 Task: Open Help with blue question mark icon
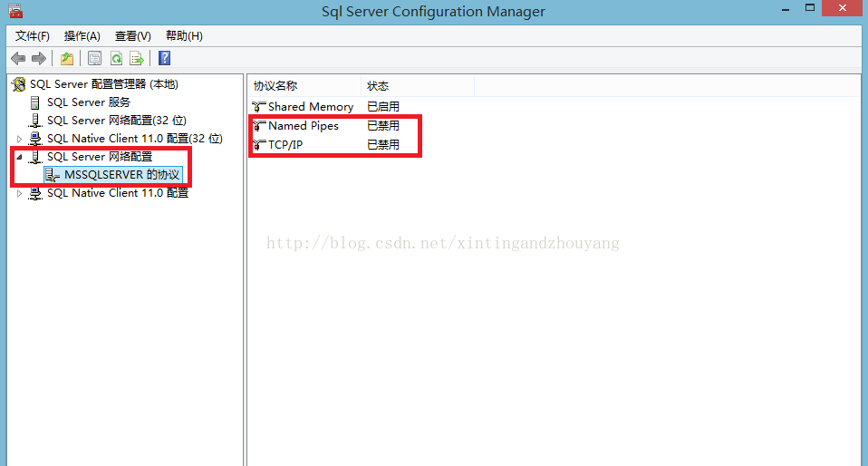164,58
